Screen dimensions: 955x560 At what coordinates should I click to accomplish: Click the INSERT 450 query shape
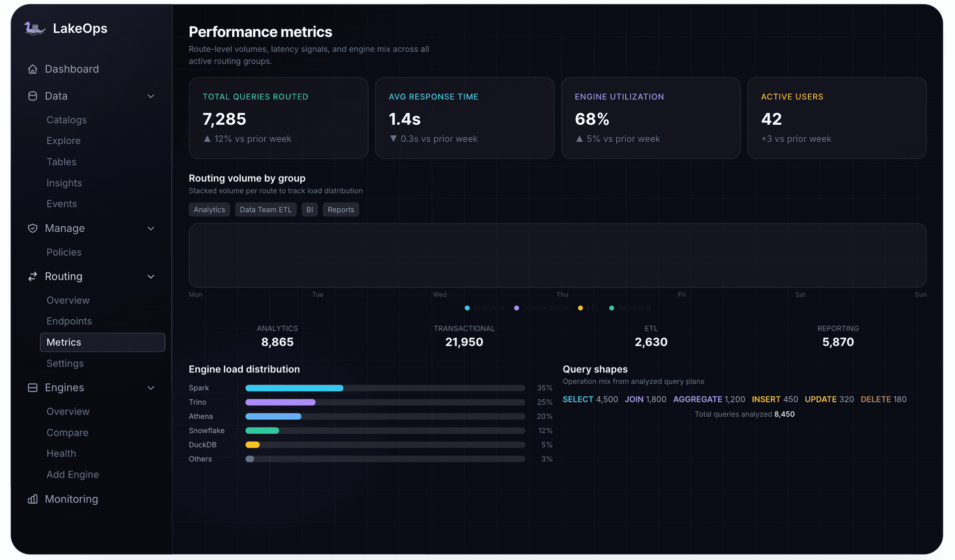pos(774,399)
